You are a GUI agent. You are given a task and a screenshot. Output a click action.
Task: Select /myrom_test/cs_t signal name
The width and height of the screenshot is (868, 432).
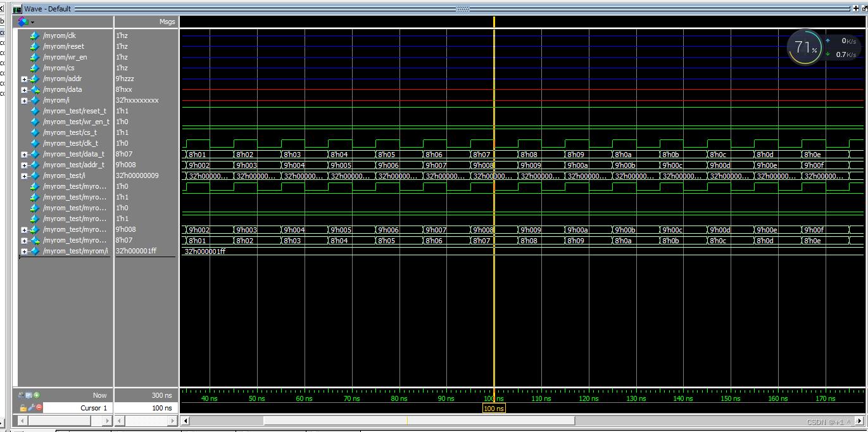[x=70, y=132]
